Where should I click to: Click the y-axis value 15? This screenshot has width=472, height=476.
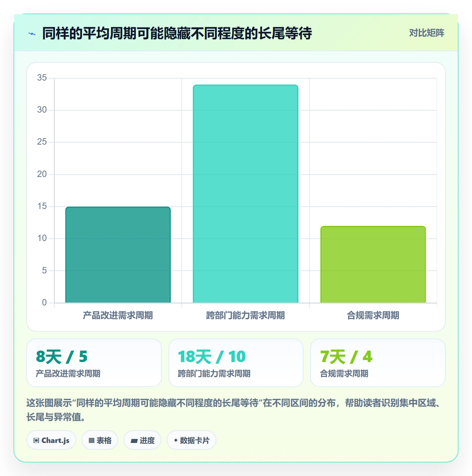coord(42,206)
